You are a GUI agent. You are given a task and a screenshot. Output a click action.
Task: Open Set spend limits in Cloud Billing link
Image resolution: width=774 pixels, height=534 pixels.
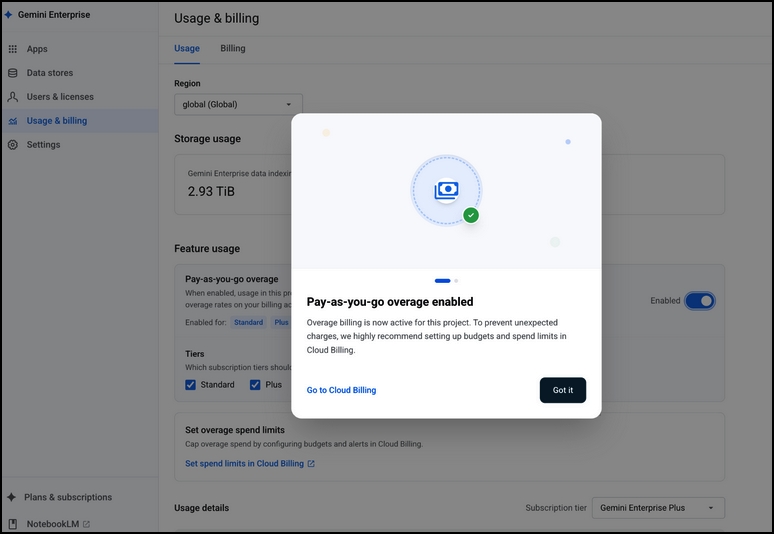point(244,463)
